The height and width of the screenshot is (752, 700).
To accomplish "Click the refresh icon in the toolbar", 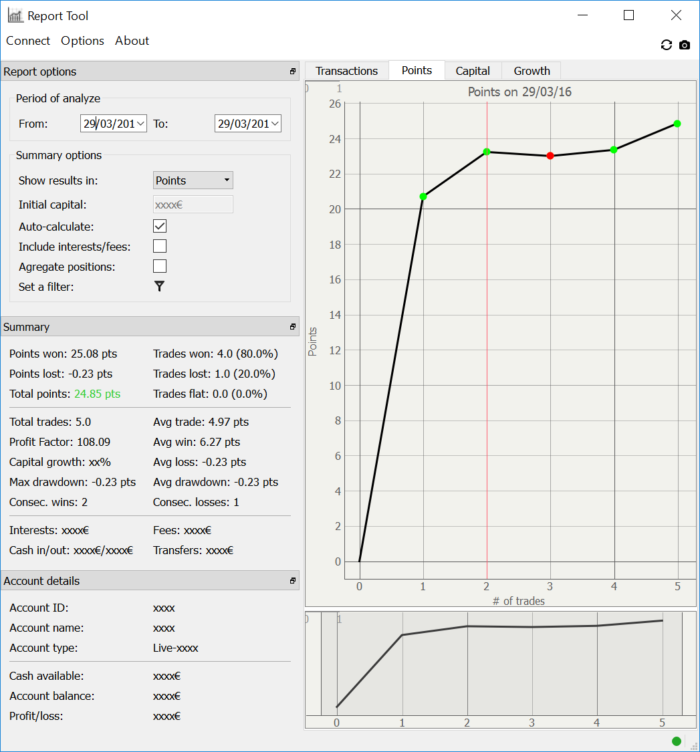I will pos(666,45).
